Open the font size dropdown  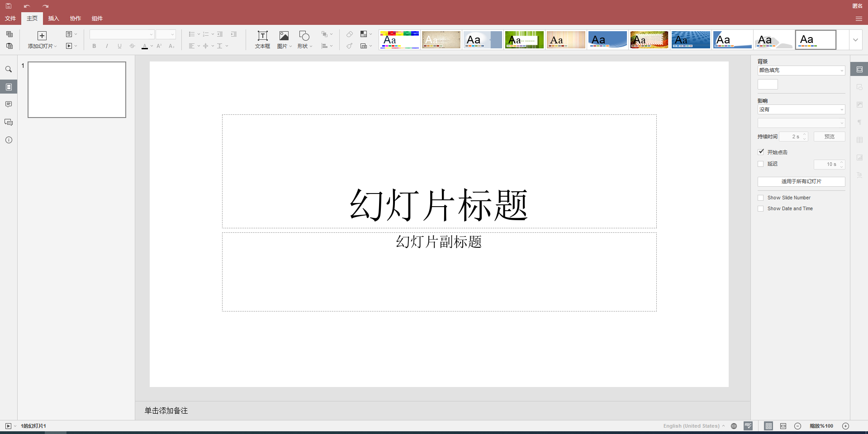172,34
